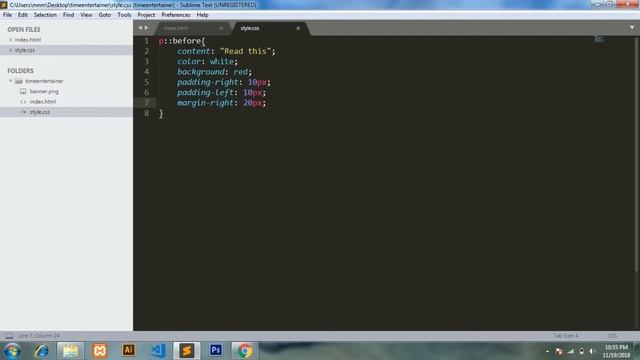The width and height of the screenshot is (640, 360).
Task: Click the margin-right property text
Action: 205,103
